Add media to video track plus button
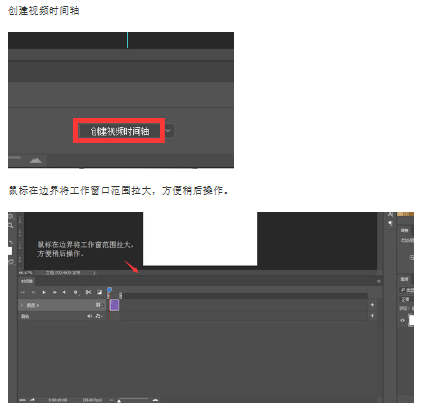Screen dimensions: 436x411 (372, 305)
